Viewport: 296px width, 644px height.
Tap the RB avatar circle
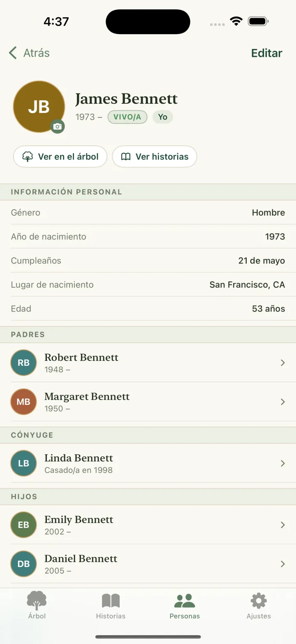pos(23,363)
